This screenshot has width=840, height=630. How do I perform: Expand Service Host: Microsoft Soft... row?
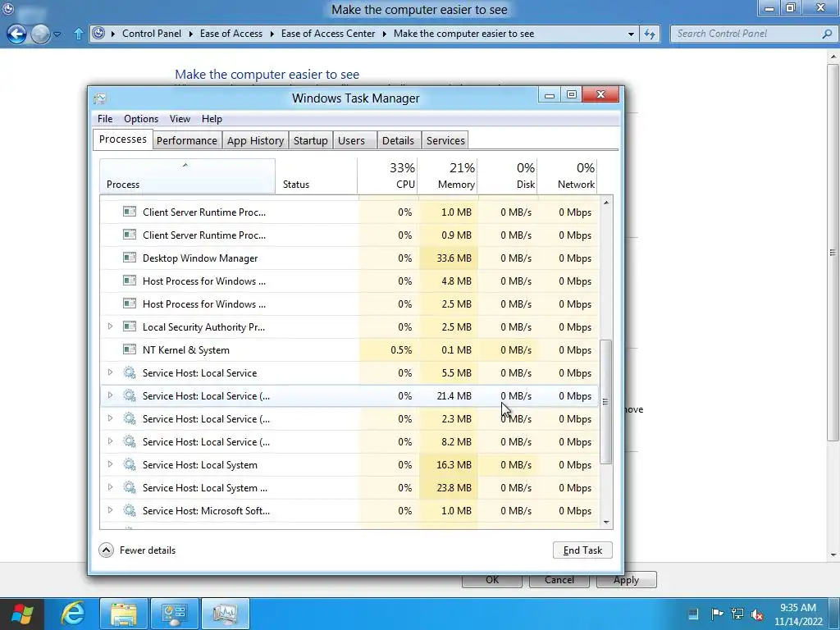point(110,510)
